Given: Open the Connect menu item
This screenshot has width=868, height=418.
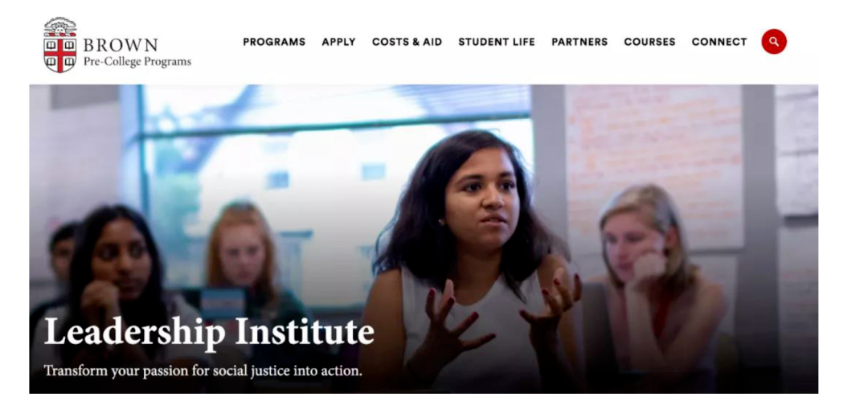Looking at the screenshot, I should click(719, 42).
